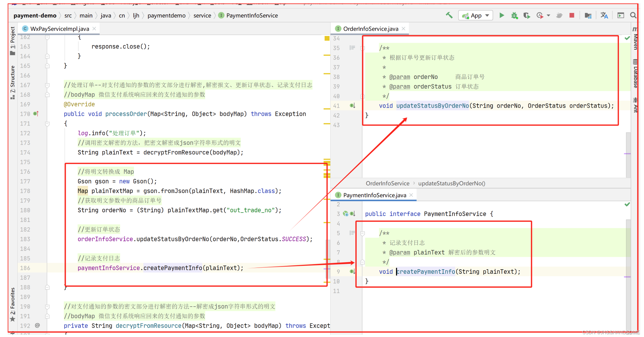Collapse the processOrder method fold at line 171
The image size is (644, 337).
pyautogui.click(x=47, y=124)
